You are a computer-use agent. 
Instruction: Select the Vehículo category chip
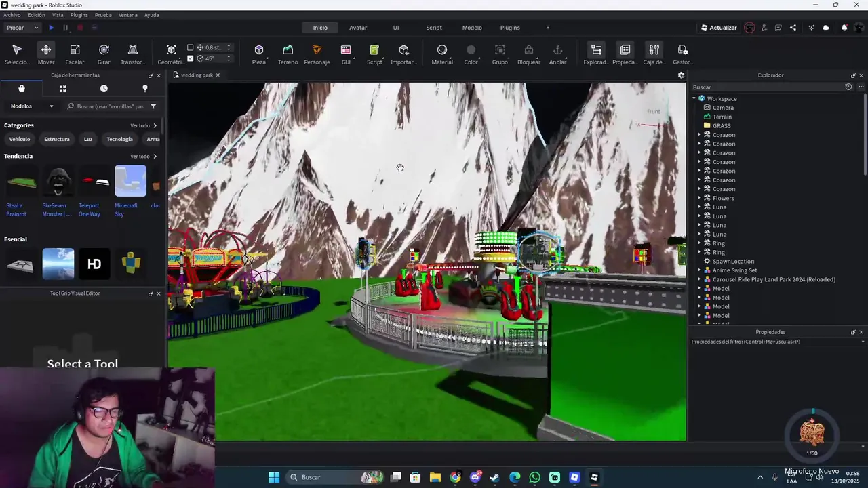point(20,139)
